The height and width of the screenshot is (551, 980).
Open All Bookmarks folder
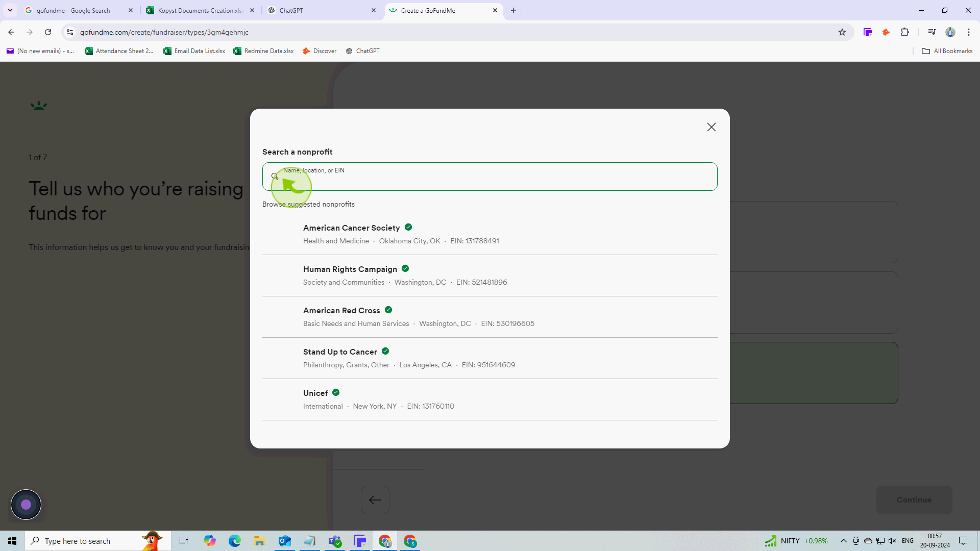coord(947,51)
